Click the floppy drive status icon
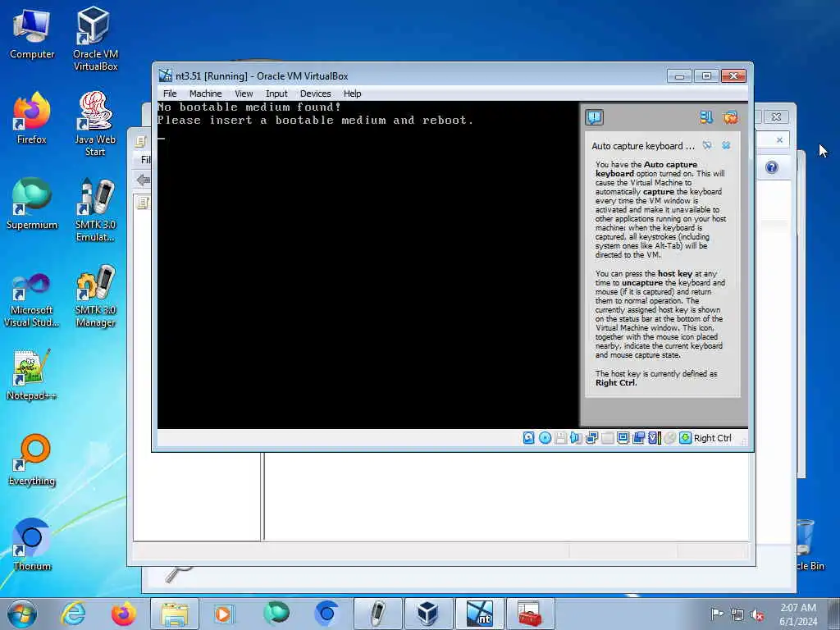840x630 pixels. pos(560,438)
